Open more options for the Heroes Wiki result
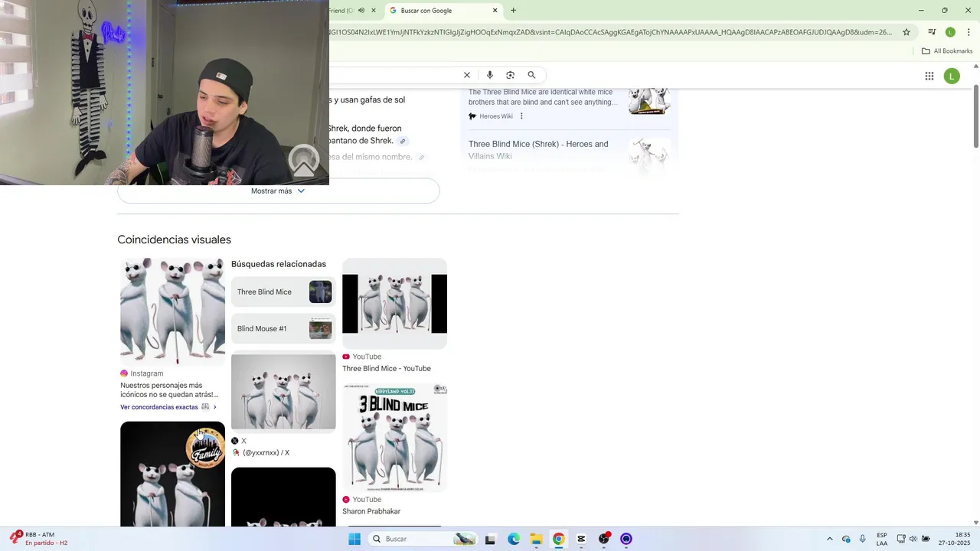Image resolution: width=980 pixels, height=551 pixels. tap(521, 116)
